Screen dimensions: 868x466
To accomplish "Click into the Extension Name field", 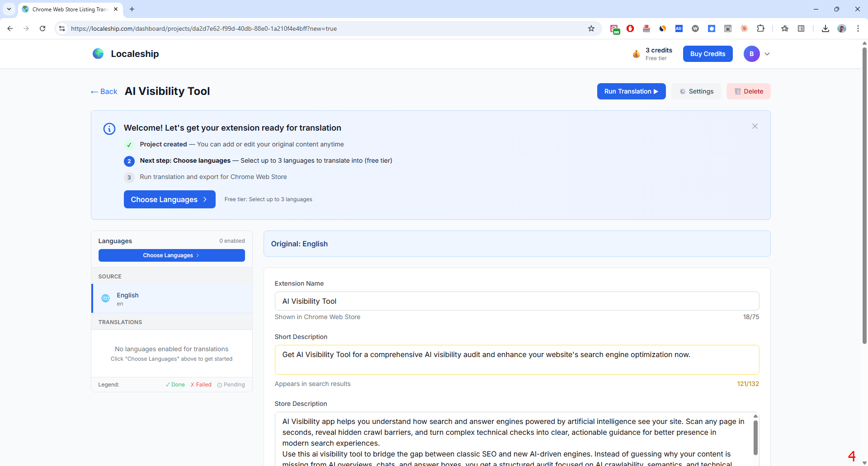I will (517, 301).
